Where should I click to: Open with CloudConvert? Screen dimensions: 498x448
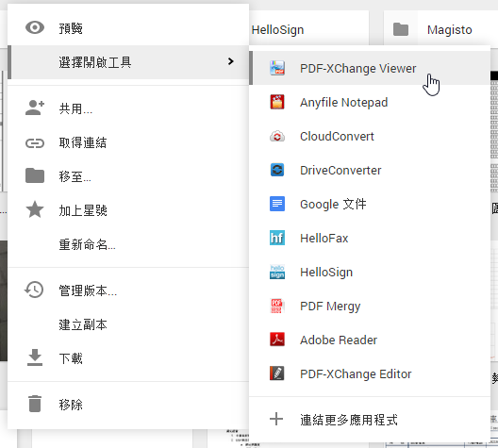pyautogui.click(x=370, y=136)
